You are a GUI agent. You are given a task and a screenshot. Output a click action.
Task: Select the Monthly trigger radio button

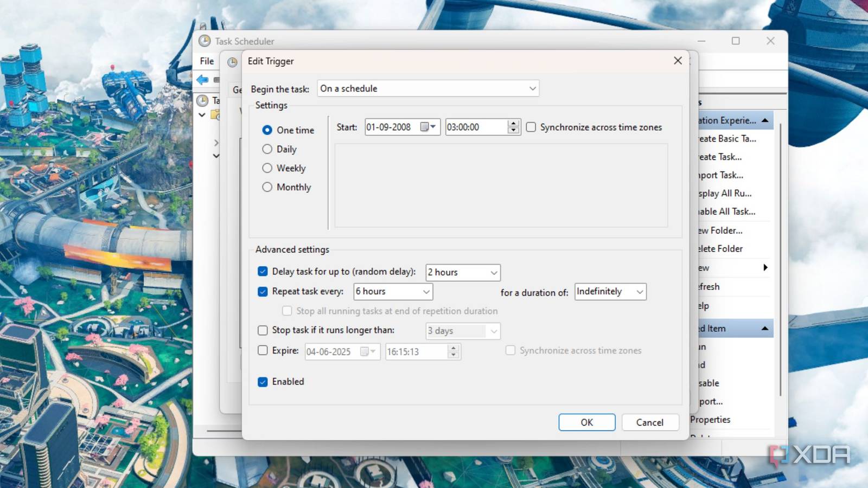[x=267, y=187]
